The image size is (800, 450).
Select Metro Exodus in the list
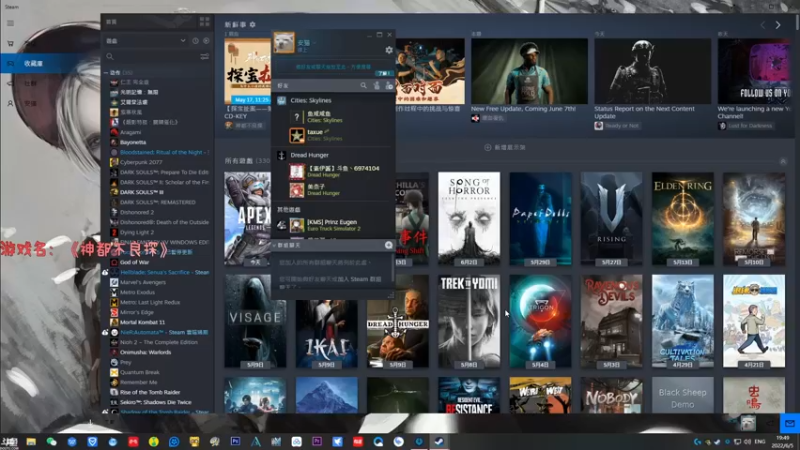coord(137,292)
